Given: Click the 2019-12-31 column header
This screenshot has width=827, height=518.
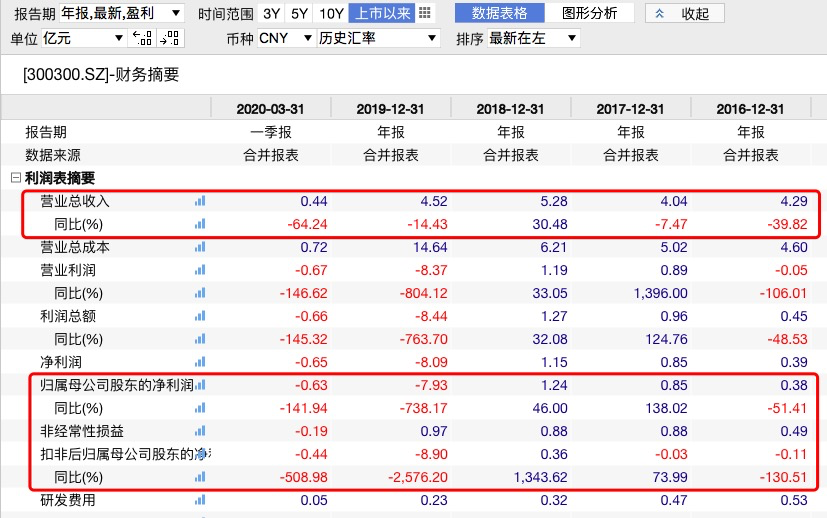Looking at the screenshot, I should 390,109.
